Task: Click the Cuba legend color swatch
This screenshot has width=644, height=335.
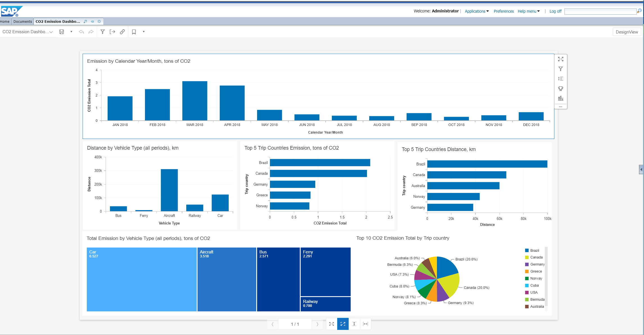Action: (527, 285)
